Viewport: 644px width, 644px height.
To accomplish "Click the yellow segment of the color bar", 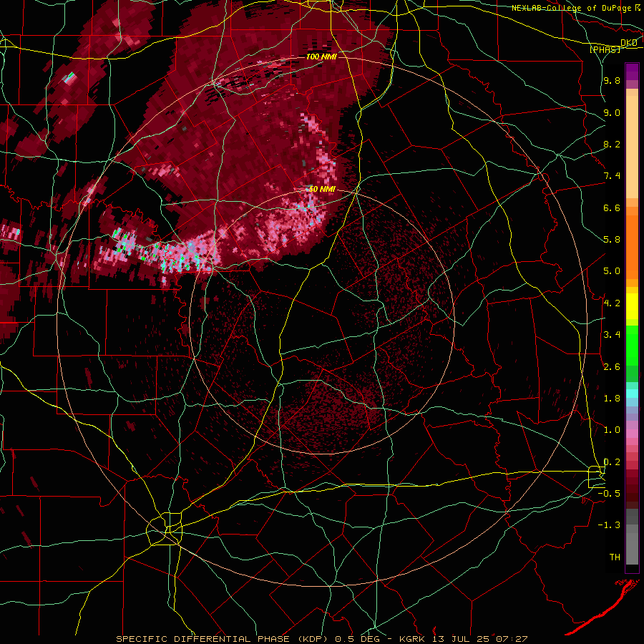I will point(632,306).
